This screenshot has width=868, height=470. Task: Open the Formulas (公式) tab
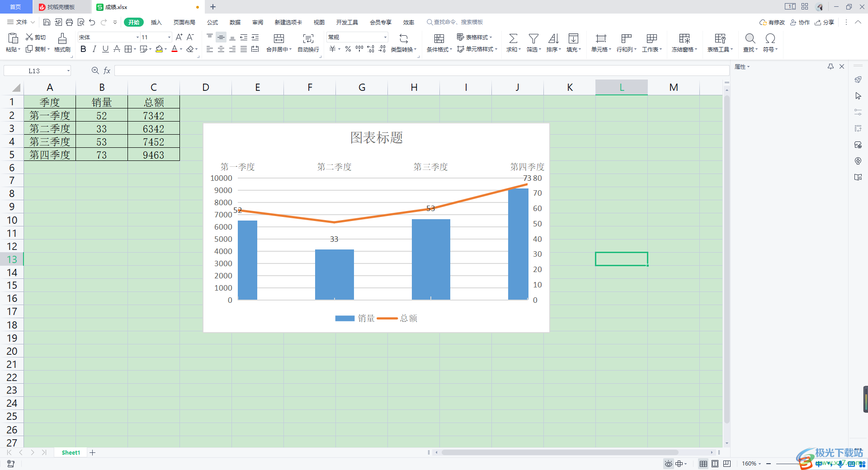coord(212,22)
